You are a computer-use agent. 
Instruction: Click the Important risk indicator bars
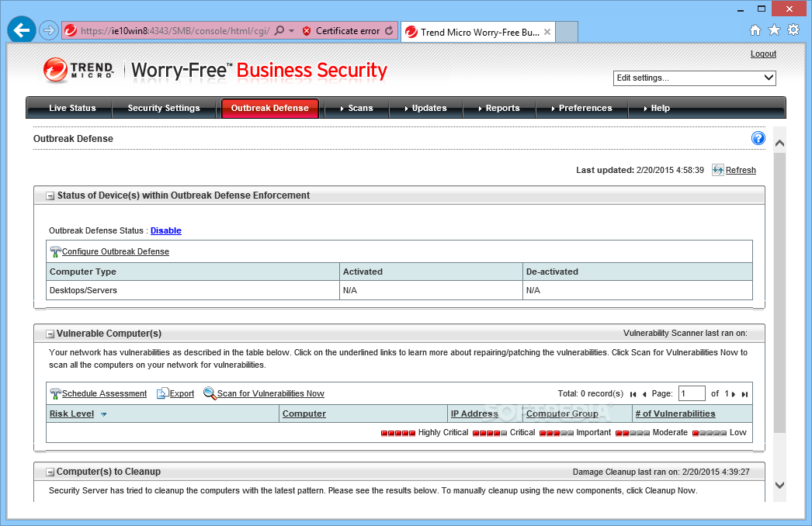(556, 434)
